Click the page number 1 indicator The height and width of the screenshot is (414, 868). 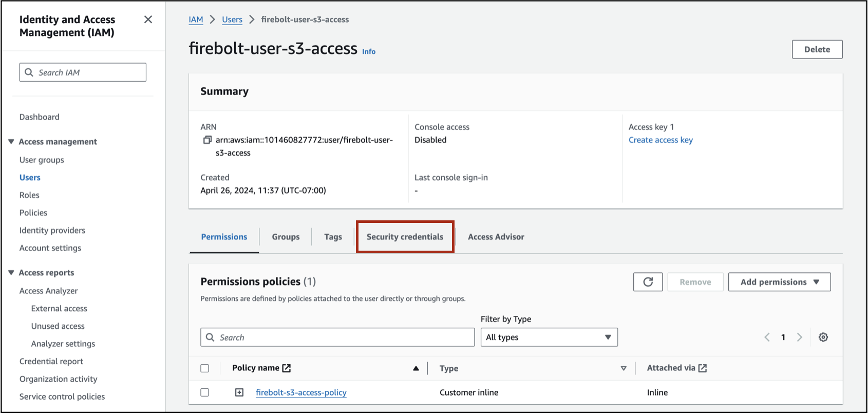[x=783, y=337]
